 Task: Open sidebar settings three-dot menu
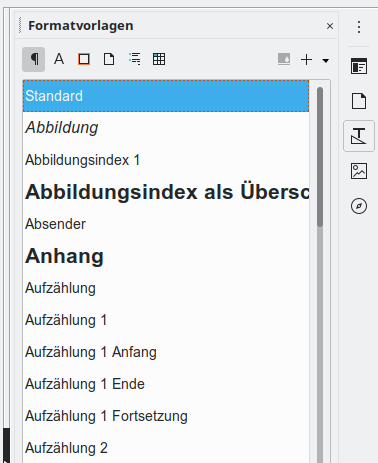pyautogui.click(x=359, y=27)
